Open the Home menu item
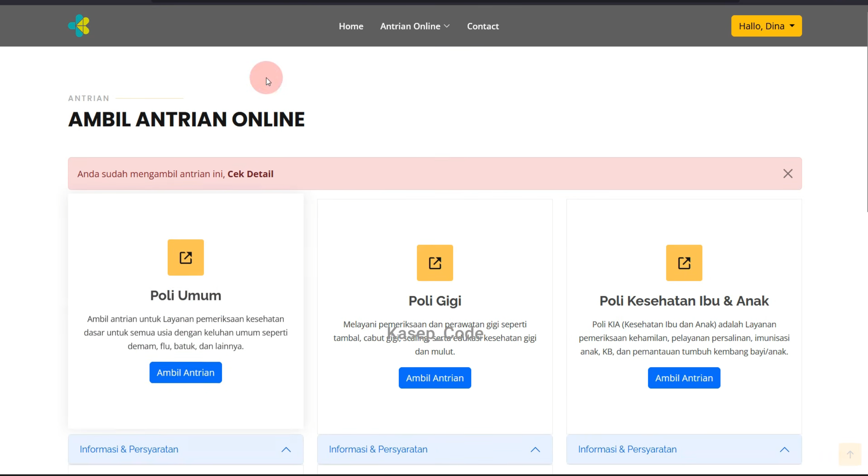The height and width of the screenshot is (476, 868). point(351,26)
